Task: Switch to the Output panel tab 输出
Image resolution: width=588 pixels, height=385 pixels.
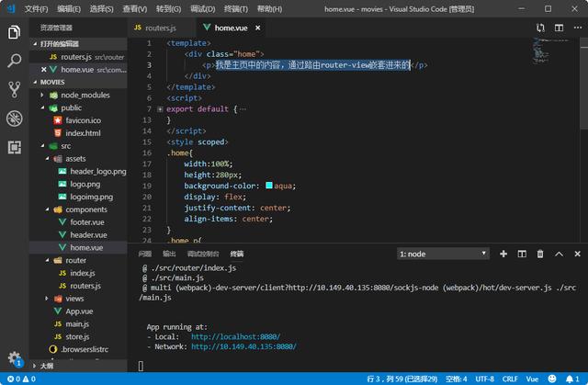Action: 169,254
